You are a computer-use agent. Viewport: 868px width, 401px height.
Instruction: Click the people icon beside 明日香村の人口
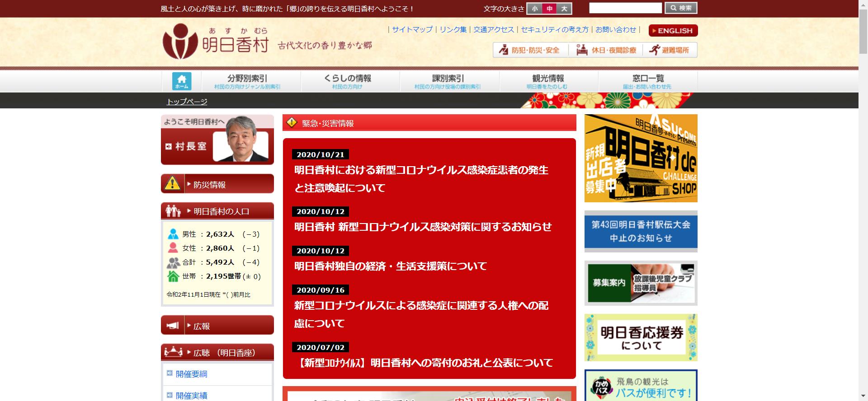173,211
